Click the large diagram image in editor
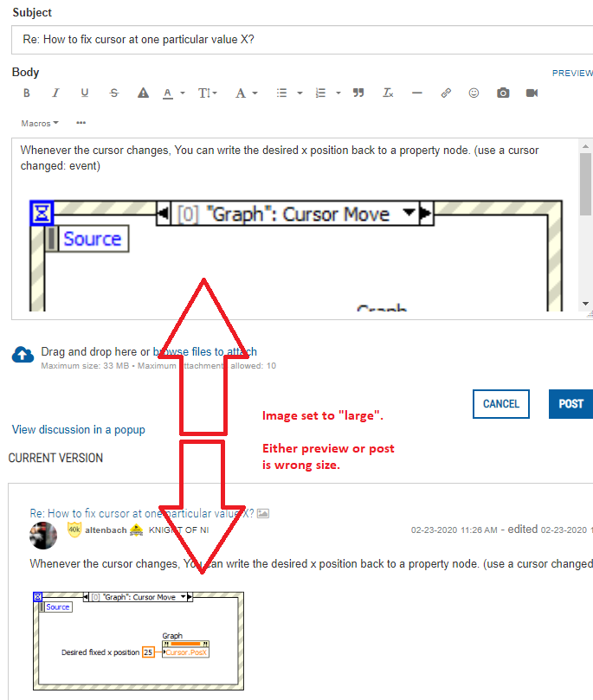This screenshot has height=700, width=593. [295, 255]
